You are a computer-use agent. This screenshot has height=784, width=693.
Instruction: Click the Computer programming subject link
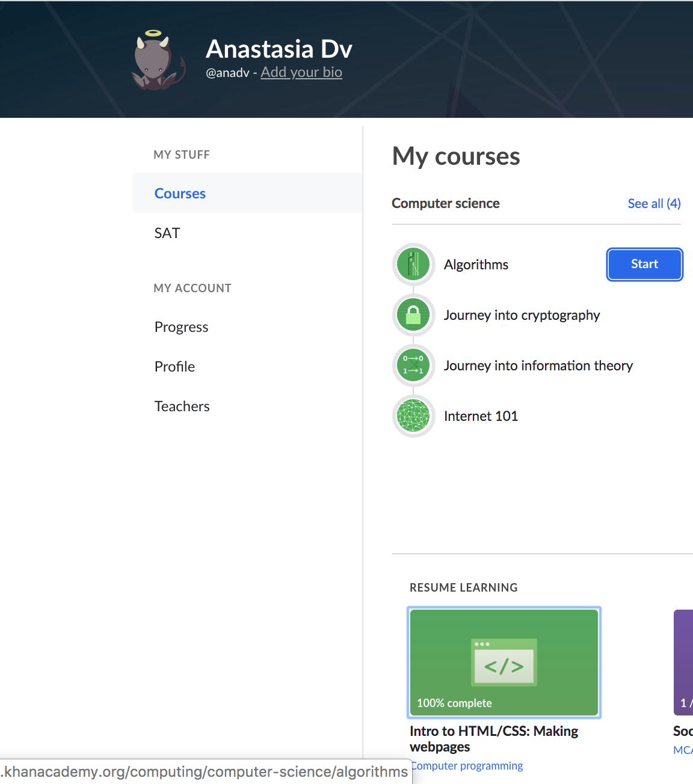click(467, 765)
